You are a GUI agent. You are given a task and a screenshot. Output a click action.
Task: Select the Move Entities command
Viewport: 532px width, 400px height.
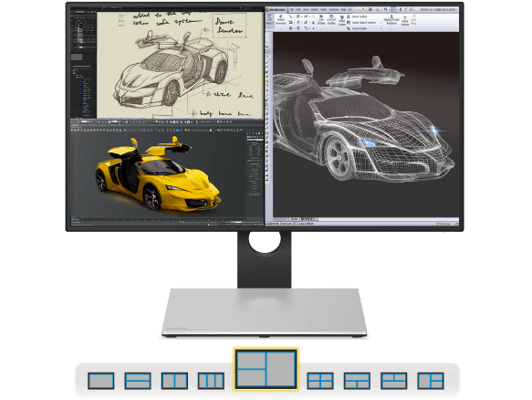(x=357, y=28)
